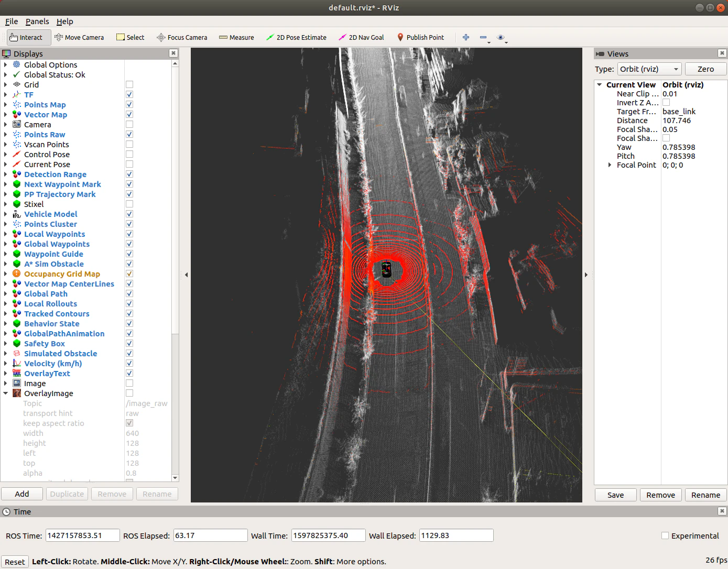Screen dimensions: 728x569
Task: Pick the 2D Nav Goal tool
Action: pyautogui.click(x=361, y=37)
